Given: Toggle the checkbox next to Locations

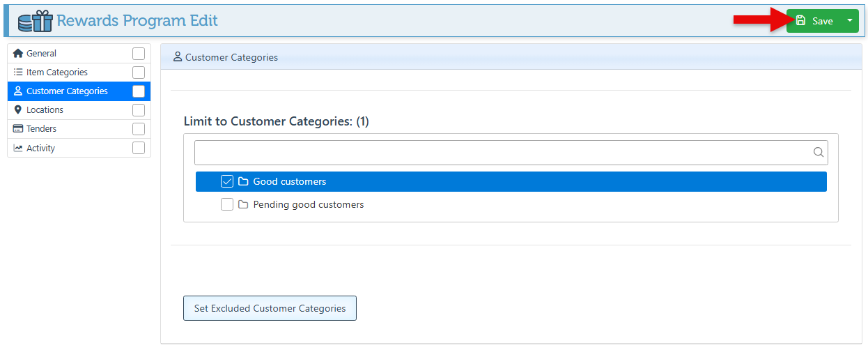Looking at the screenshot, I should pyautogui.click(x=139, y=110).
